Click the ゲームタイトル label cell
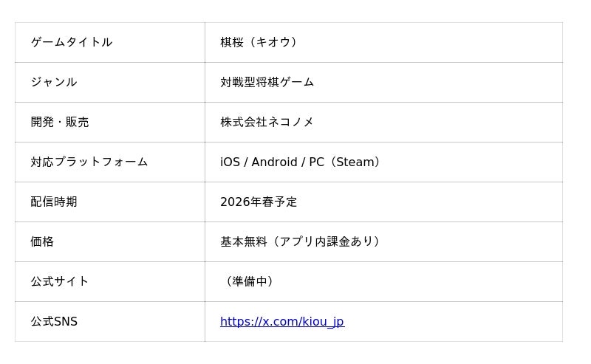591x364 pixels. click(x=72, y=43)
